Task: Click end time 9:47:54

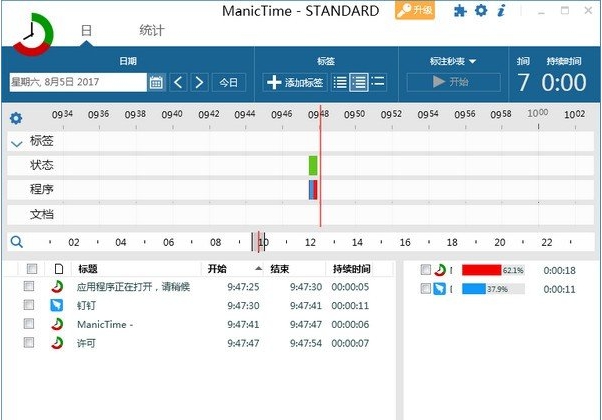Action: point(306,343)
